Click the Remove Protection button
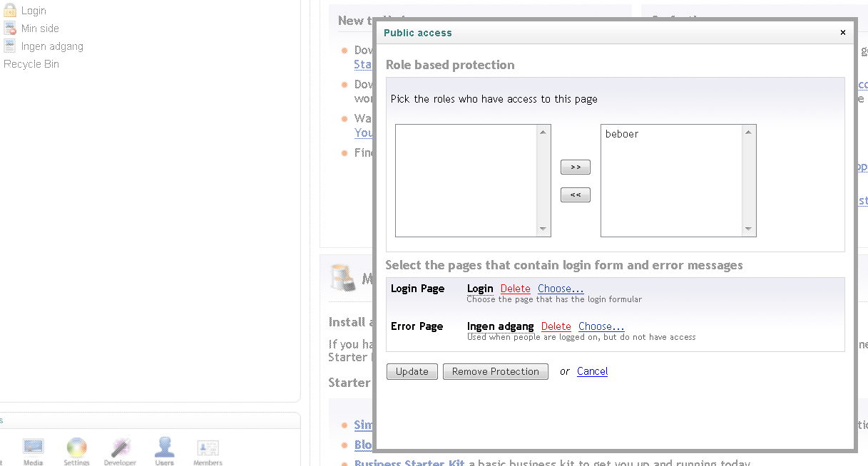 pyautogui.click(x=495, y=371)
